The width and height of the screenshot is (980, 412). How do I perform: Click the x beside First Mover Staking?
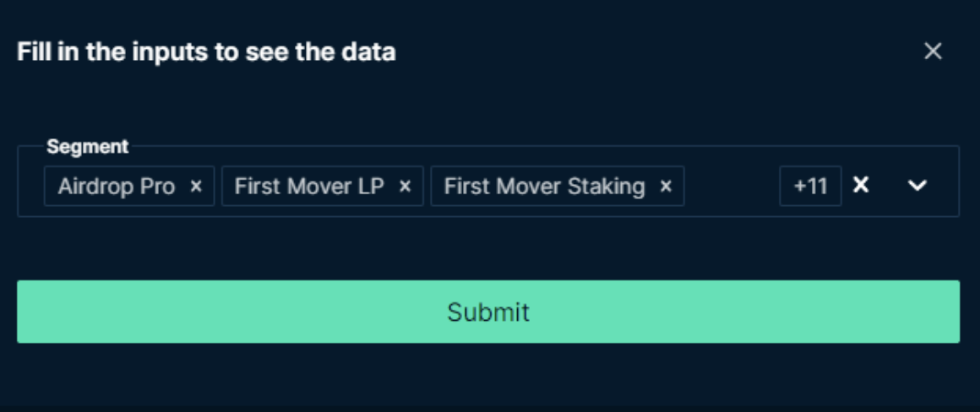pyautogui.click(x=666, y=187)
